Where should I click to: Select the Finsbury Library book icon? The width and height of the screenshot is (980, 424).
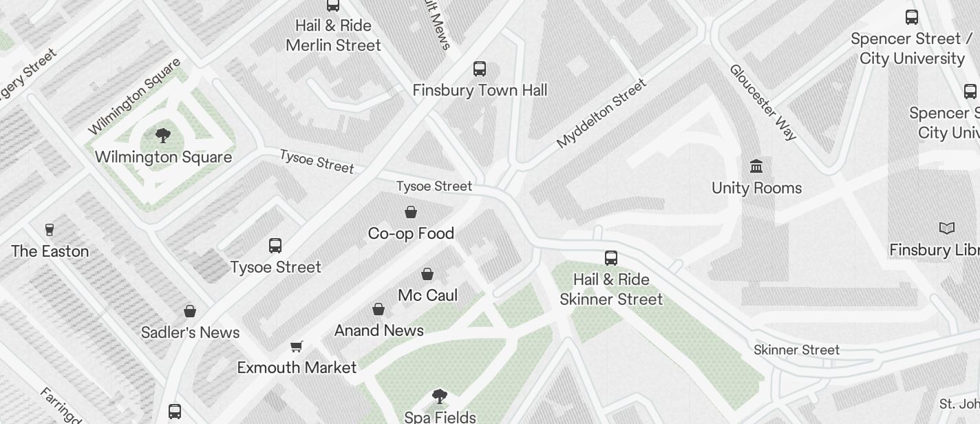(947, 228)
